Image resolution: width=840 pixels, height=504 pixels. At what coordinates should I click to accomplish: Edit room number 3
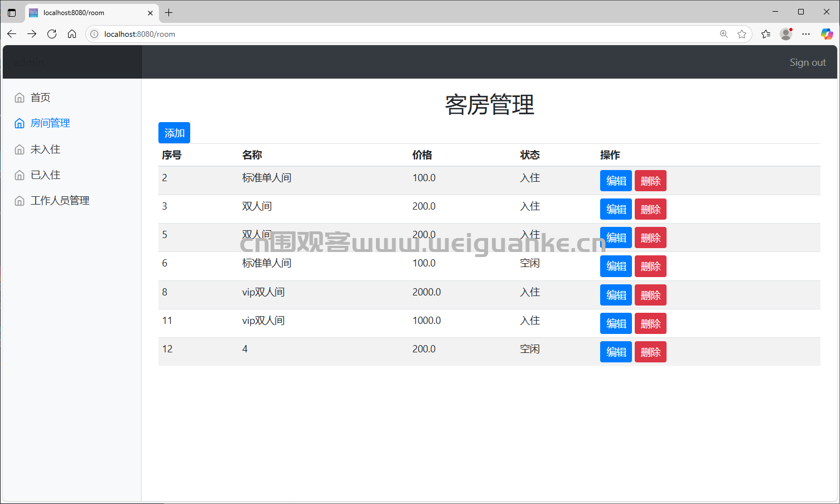(616, 209)
